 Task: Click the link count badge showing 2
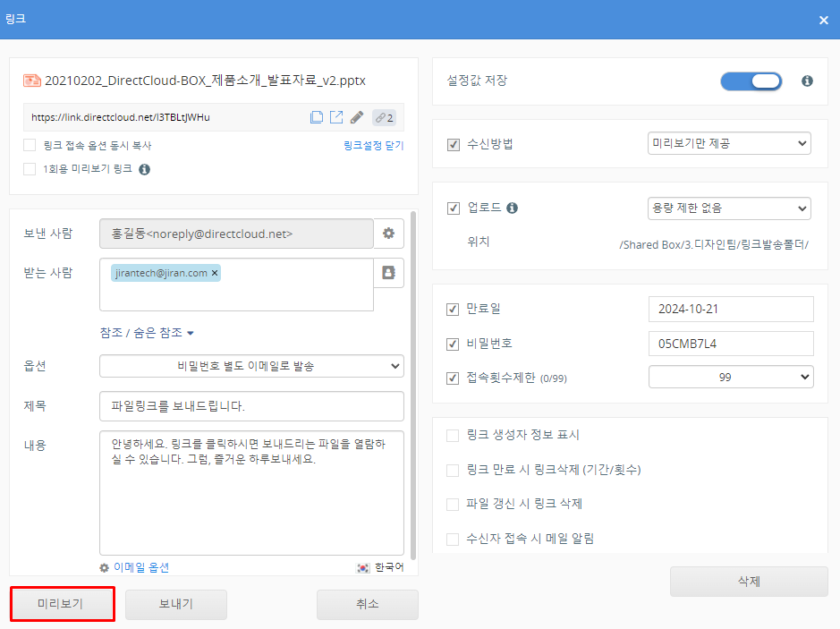[x=384, y=117]
